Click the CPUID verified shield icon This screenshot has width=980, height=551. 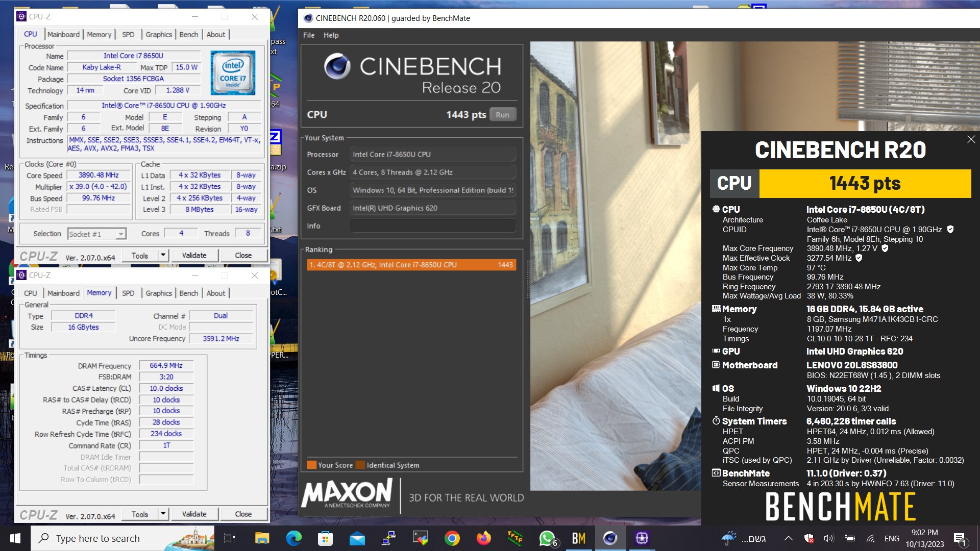pyautogui.click(x=950, y=230)
